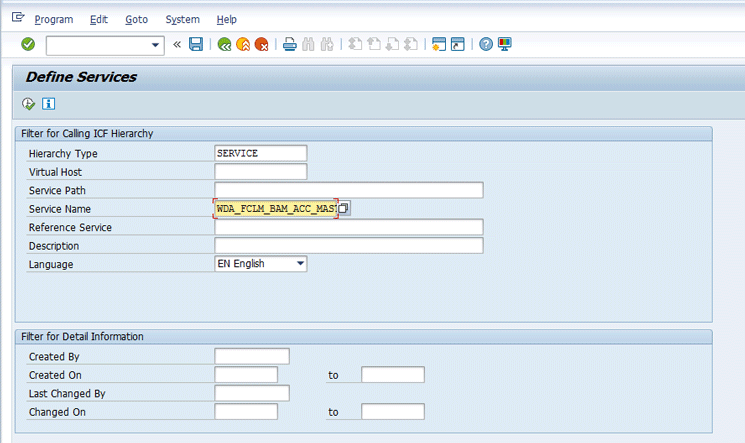This screenshot has width=745, height=443.
Task: Open the Goto menu
Action: (136, 19)
